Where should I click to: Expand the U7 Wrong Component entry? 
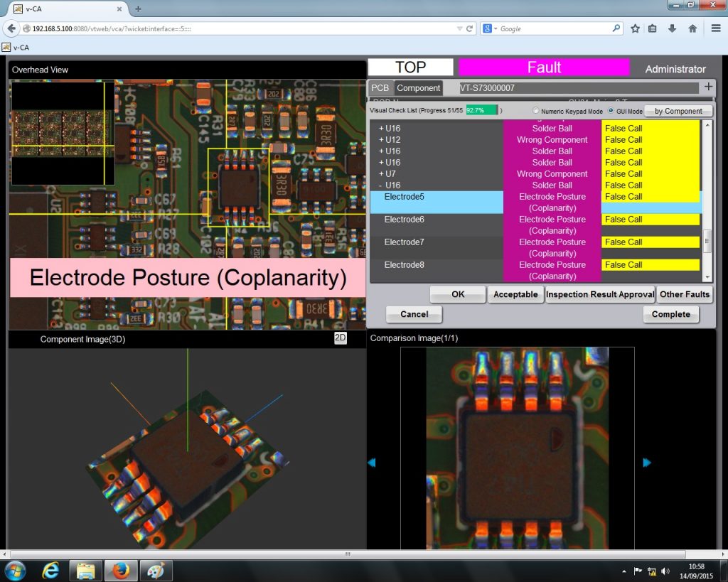coord(381,174)
